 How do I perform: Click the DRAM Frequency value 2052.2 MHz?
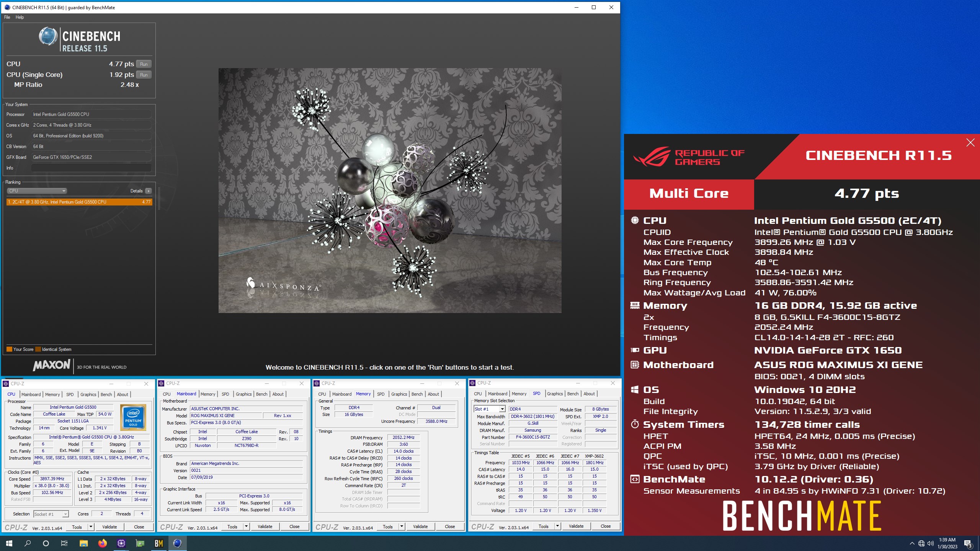click(403, 438)
